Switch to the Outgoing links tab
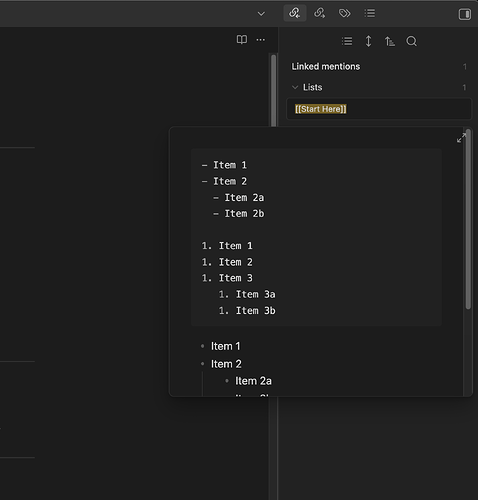Viewport: 478px width, 500px height. (x=320, y=13)
